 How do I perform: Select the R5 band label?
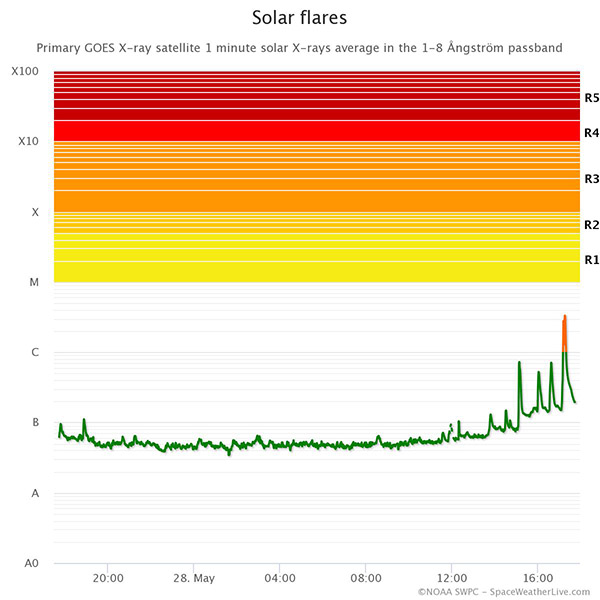click(591, 98)
